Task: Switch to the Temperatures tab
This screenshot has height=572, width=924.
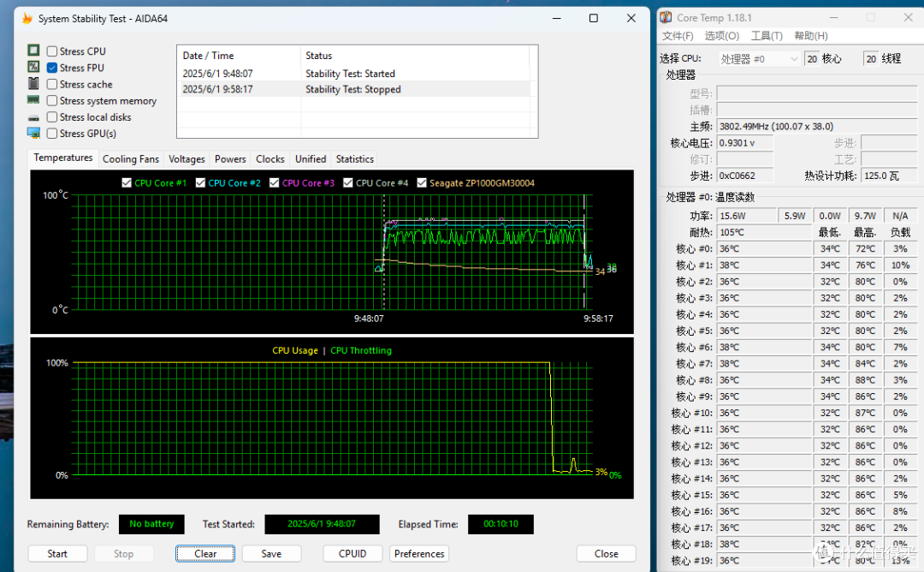Action: (63, 158)
